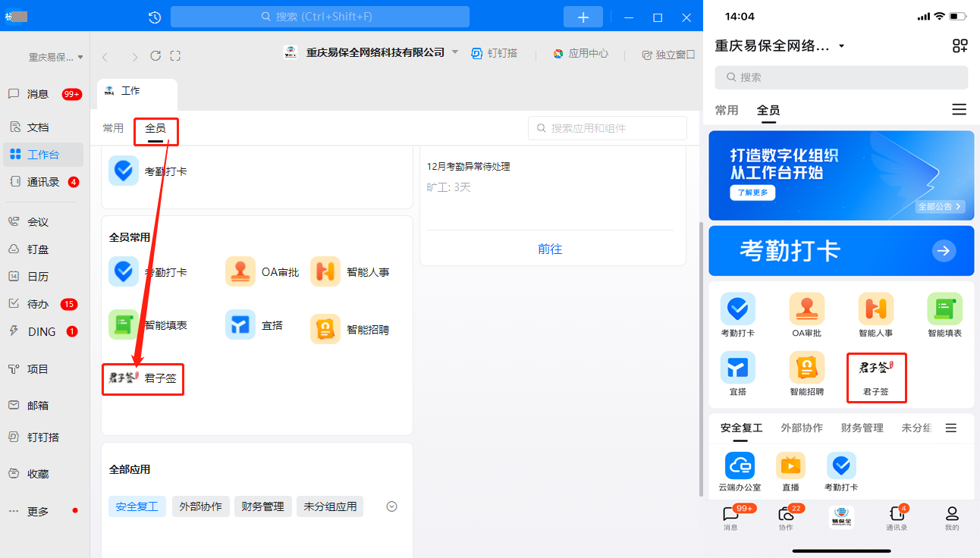Tap 直播 on the phone
Image resolution: width=980 pixels, height=558 pixels.
[x=790, y=472]
